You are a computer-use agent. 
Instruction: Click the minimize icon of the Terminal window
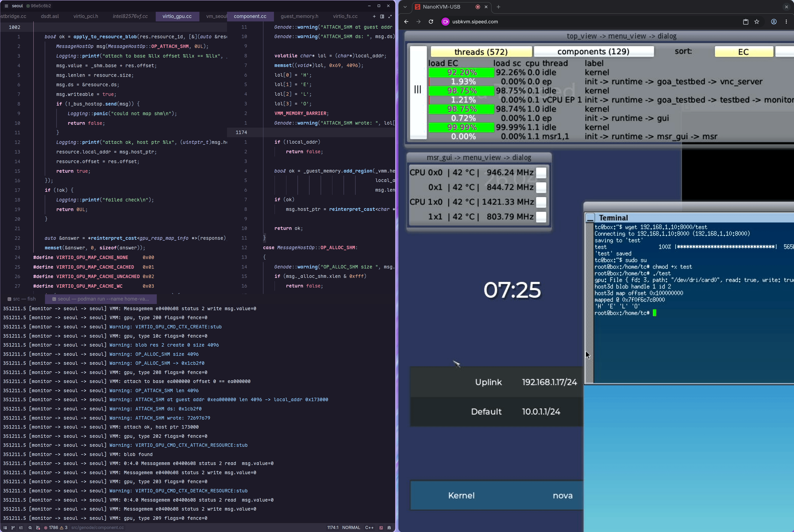pyautogui.click(x=590, y=218)
